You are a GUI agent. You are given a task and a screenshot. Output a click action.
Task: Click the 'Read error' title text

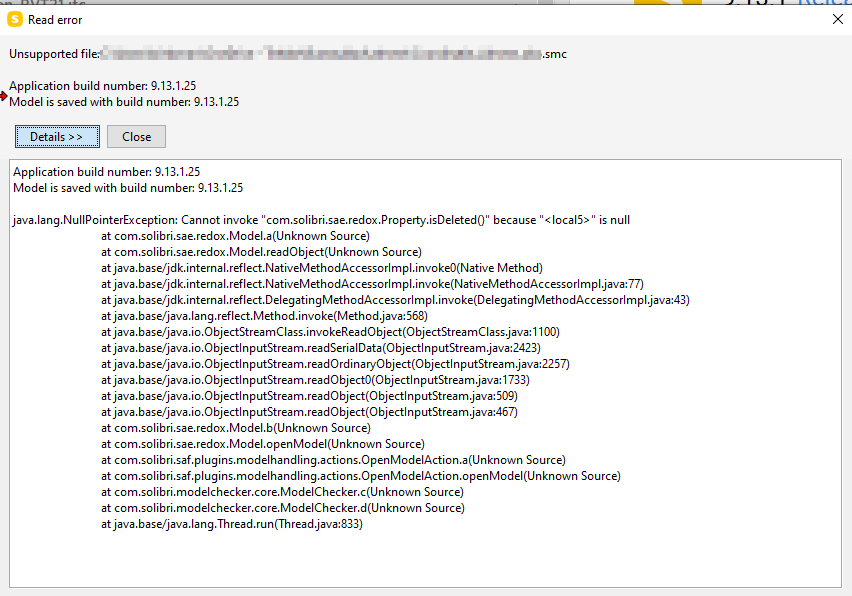[x=55, y=20]
